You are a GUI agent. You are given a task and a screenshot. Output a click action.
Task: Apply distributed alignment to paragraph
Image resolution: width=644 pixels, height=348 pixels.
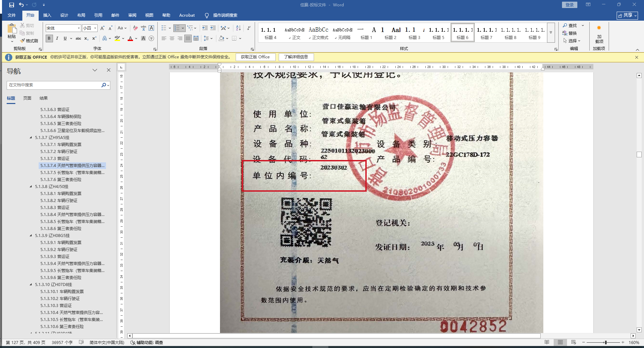pos(196,38)
